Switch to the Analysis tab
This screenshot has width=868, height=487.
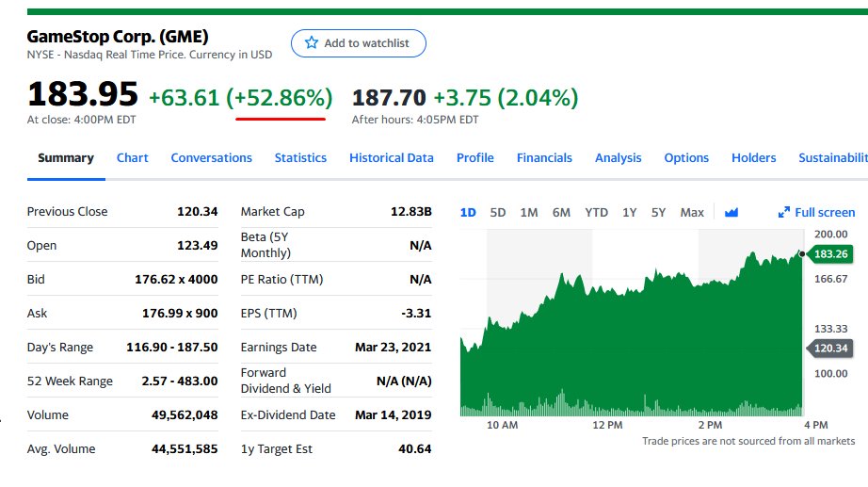(x=618, y=158)
